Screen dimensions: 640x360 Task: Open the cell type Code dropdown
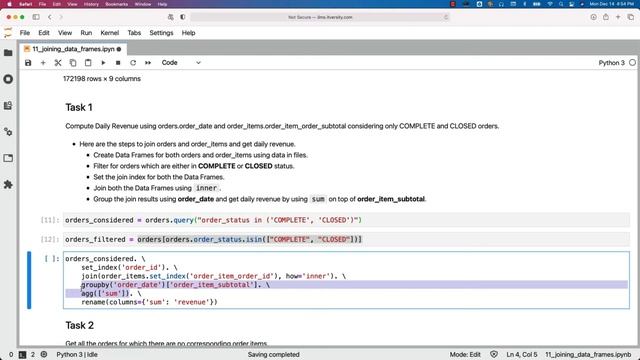[181, 63]
